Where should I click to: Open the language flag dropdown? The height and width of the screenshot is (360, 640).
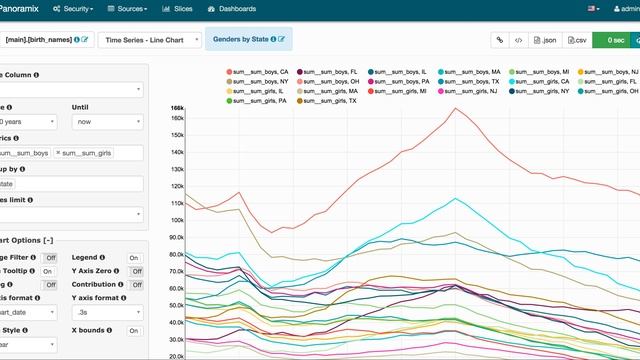point(593,9)
